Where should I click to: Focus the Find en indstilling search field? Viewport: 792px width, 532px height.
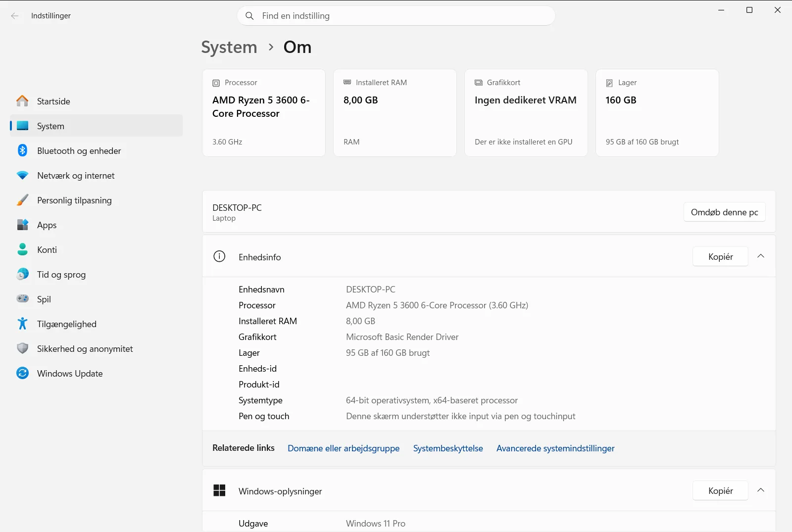point(396,16)
